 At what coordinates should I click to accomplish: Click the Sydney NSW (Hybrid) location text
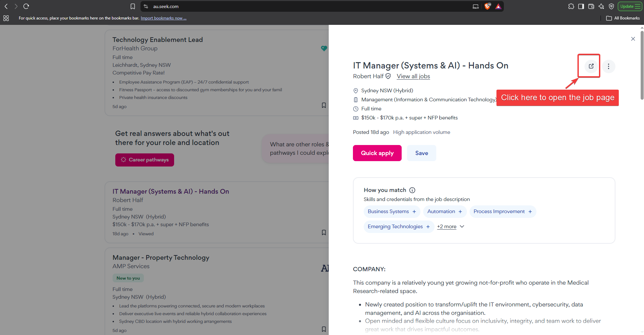pos(387,91)
